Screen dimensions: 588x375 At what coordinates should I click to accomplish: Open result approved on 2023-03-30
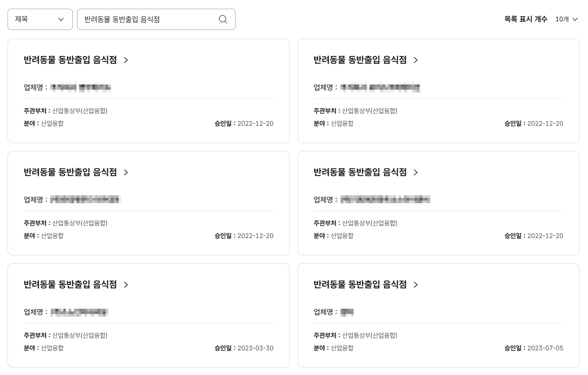click(70, 284)
